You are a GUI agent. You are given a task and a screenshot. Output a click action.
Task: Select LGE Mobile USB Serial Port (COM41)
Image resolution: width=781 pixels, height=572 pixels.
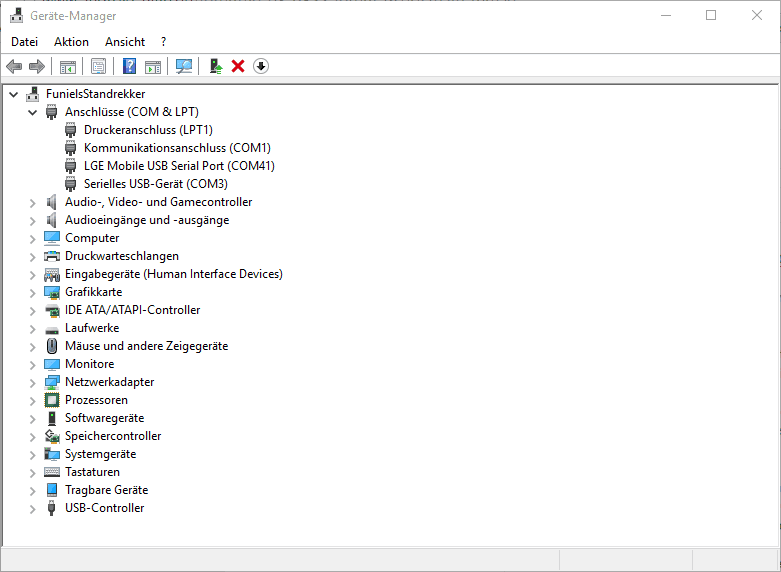click(x=179, y=165)
